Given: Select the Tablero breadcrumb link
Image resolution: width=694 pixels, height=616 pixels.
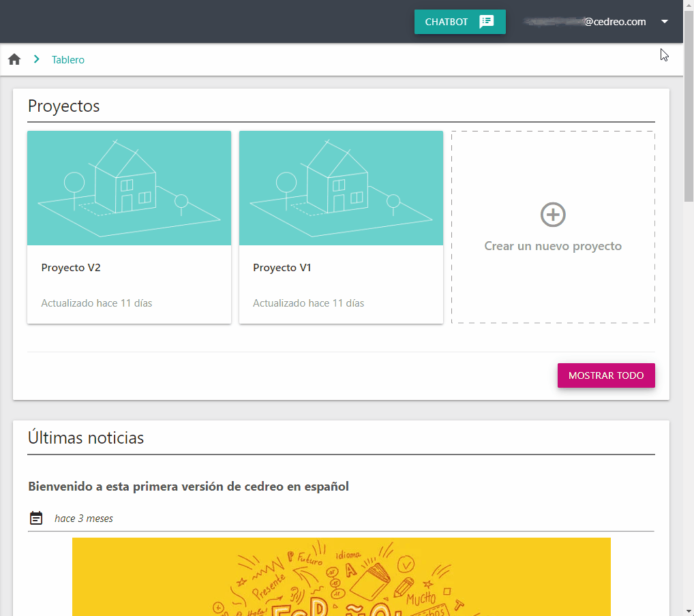Looking at the screenshot, I should (67, 60).
